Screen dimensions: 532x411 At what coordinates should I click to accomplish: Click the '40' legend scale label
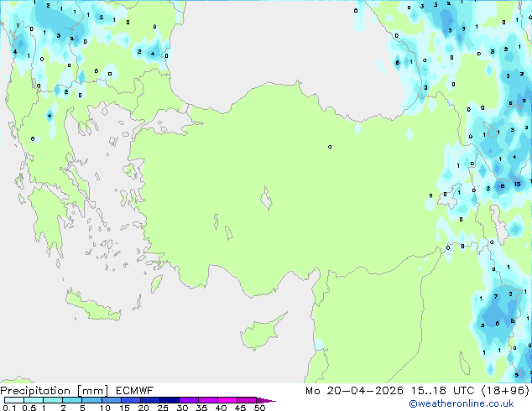point(221,408)
